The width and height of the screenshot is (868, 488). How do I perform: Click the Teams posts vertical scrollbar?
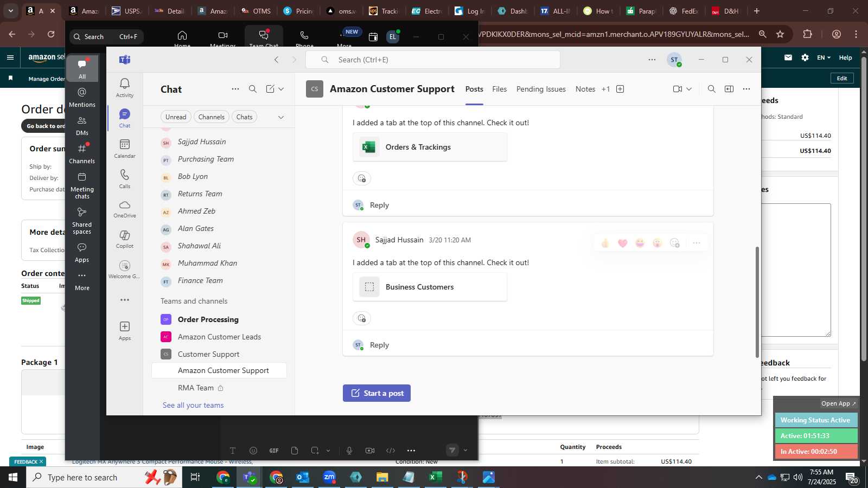click(757, 302)
